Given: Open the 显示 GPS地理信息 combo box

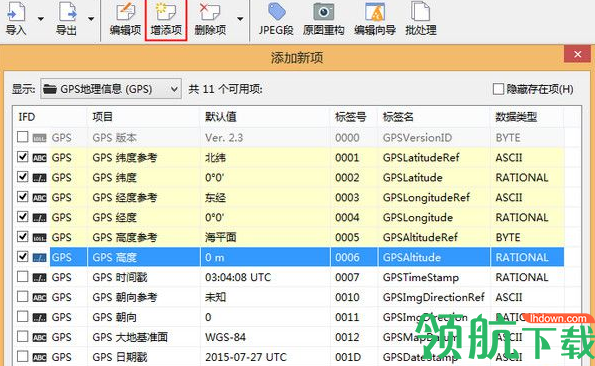Looking at the screenshot, I should pyautogui.click(x=111, y=89).
